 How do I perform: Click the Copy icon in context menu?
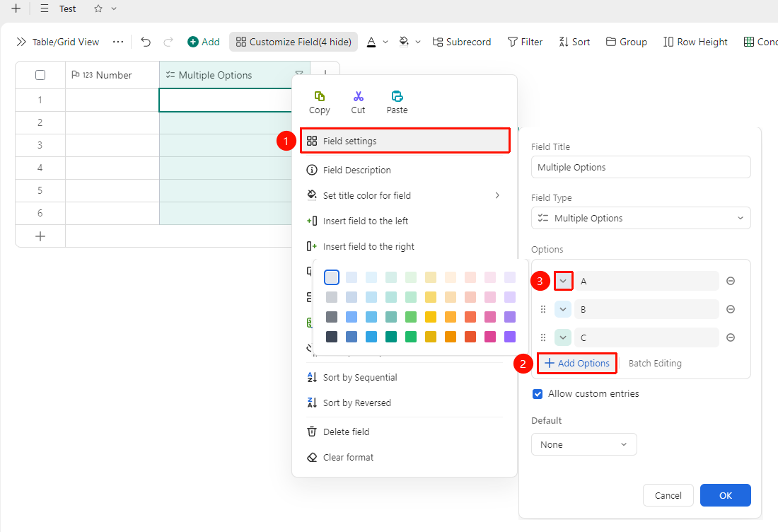[320, 96]
